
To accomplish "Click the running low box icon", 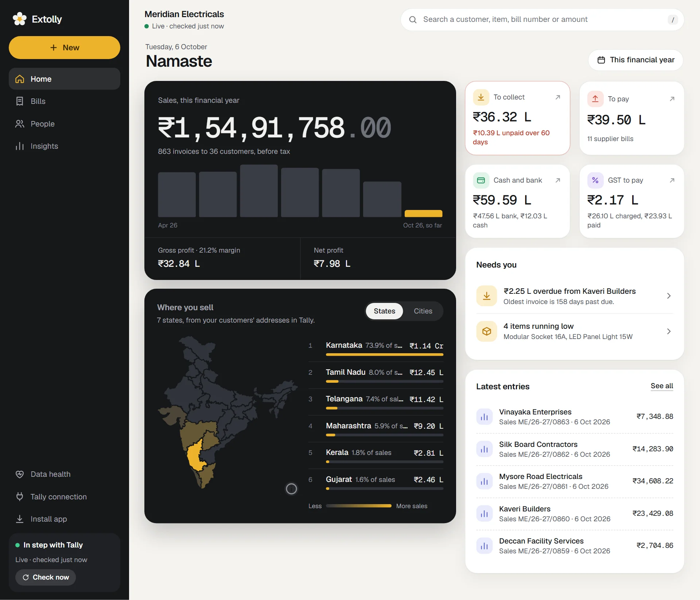I will [487, 331].
